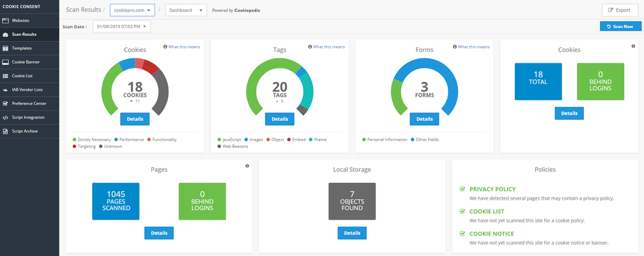Click info icon on Cookies donut card
644x256 pixels.
coord(165,47)
